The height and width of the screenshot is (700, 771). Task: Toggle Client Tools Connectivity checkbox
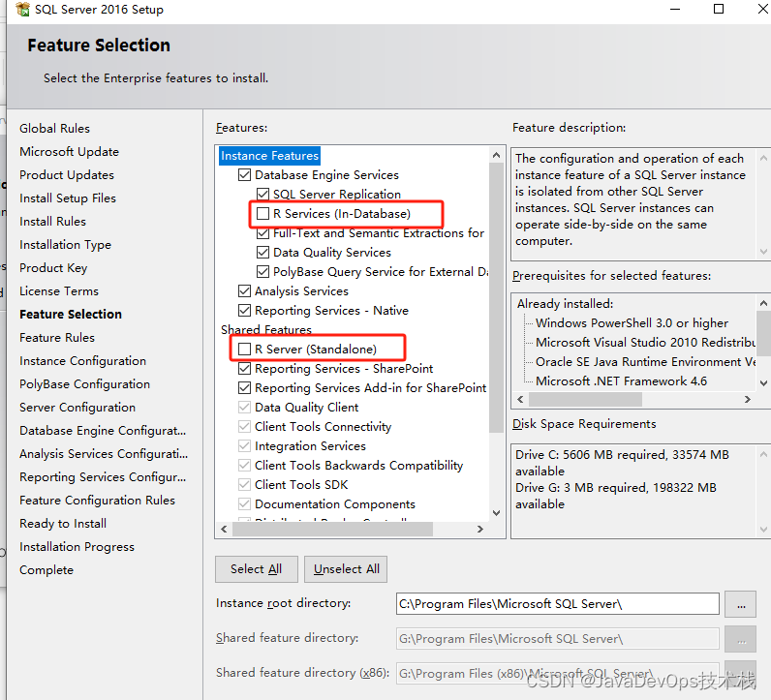[244, 426]
